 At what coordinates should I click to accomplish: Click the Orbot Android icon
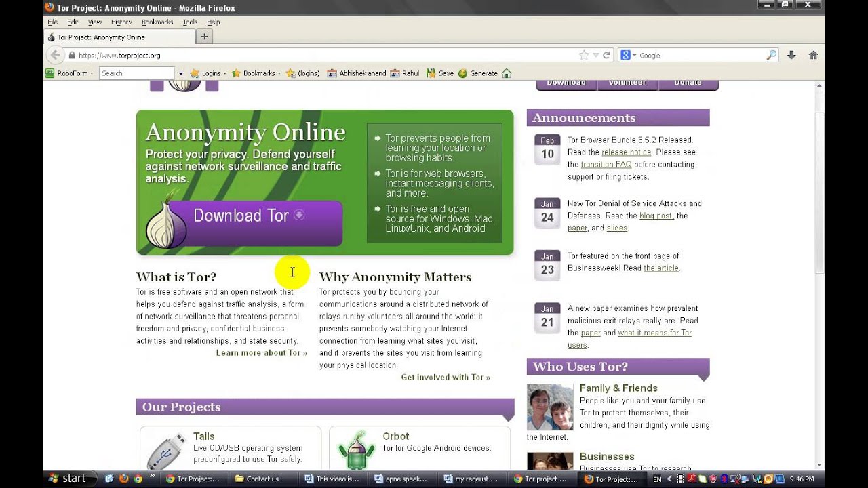click(x=356, y=449)
